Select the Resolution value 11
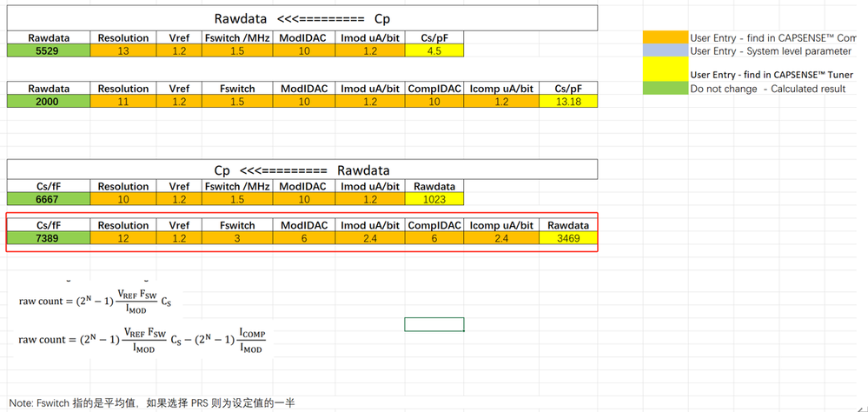 pyautogui.click(x=123, y=102)
